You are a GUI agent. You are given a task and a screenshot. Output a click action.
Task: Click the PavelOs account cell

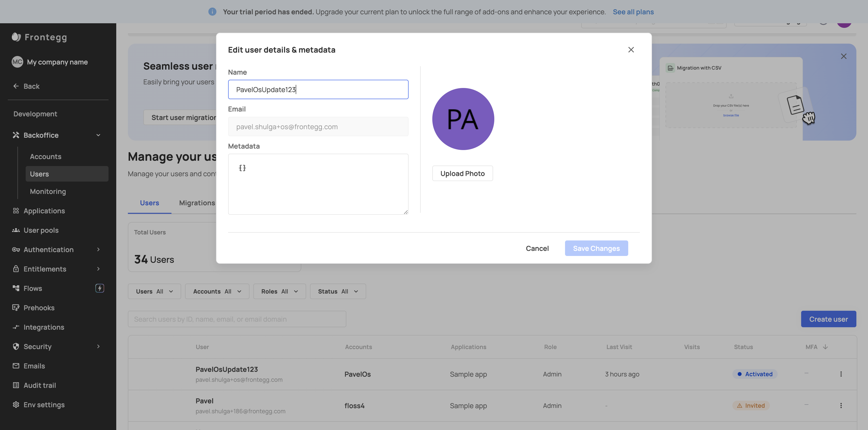coord(357,374)
